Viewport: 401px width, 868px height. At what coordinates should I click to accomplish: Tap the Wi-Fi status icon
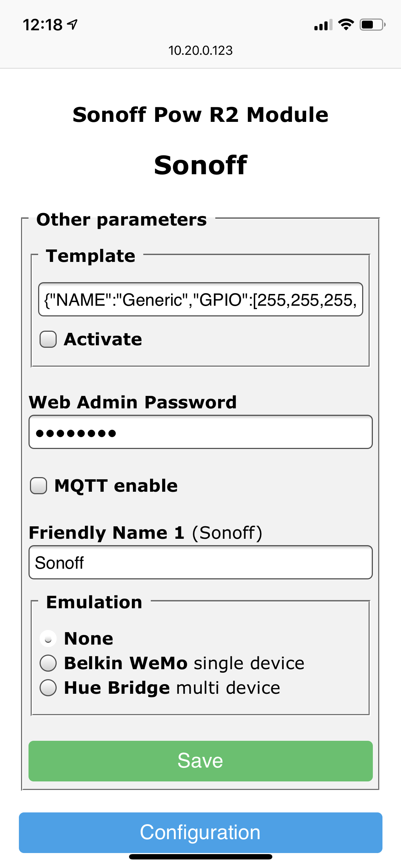pos(345,25)
